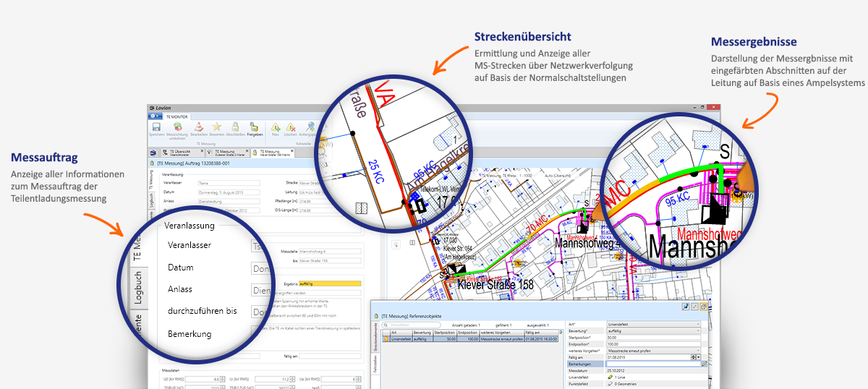Click the Speichern save icon
868x389 pixels.
pos(157,127)
